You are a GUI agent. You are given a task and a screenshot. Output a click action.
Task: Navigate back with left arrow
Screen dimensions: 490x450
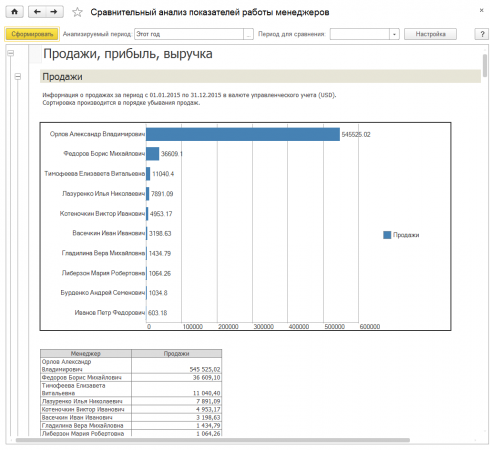37,12
